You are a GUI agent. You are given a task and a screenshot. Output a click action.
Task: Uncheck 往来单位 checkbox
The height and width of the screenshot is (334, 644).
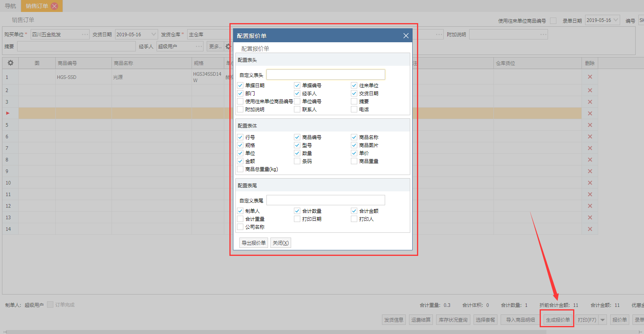click(x=354, y=85)
